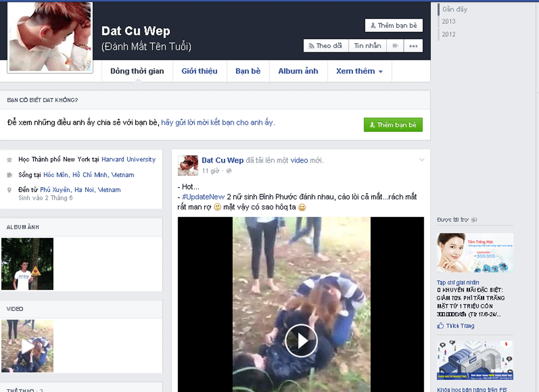
Task: Open the Album ảnh tab
Action: 298,71
